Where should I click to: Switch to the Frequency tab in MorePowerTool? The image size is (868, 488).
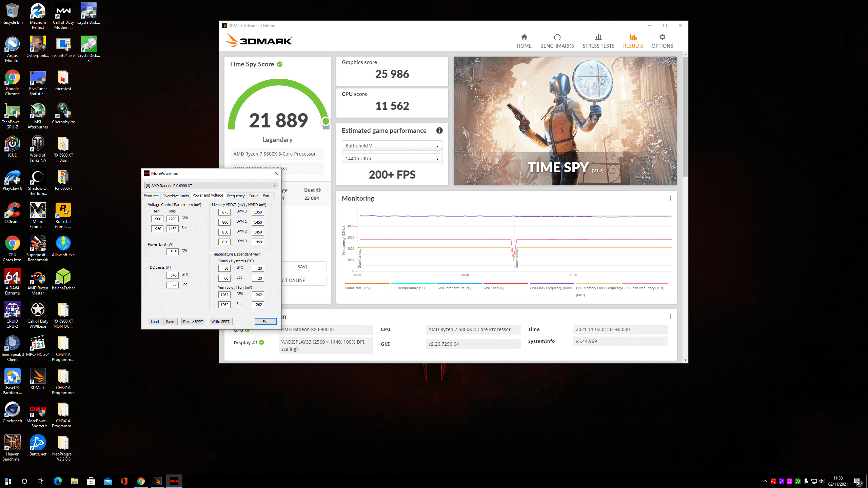(236, 196)
